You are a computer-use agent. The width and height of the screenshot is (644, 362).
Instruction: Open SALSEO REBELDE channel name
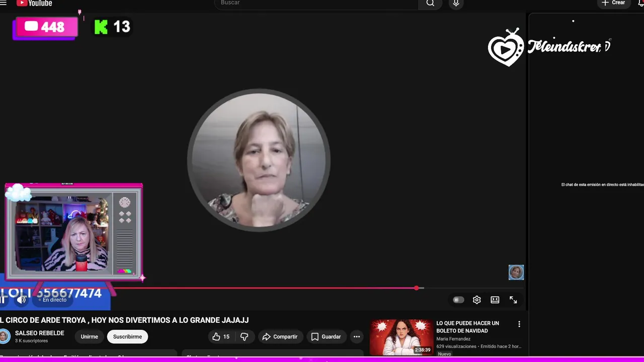(40, 333)
